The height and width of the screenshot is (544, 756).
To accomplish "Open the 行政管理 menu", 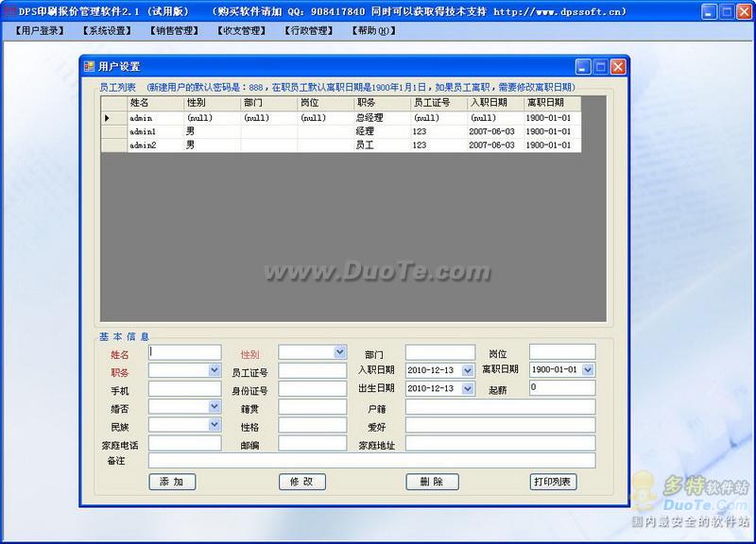I will pyautogui.click(x=309, y=31).
